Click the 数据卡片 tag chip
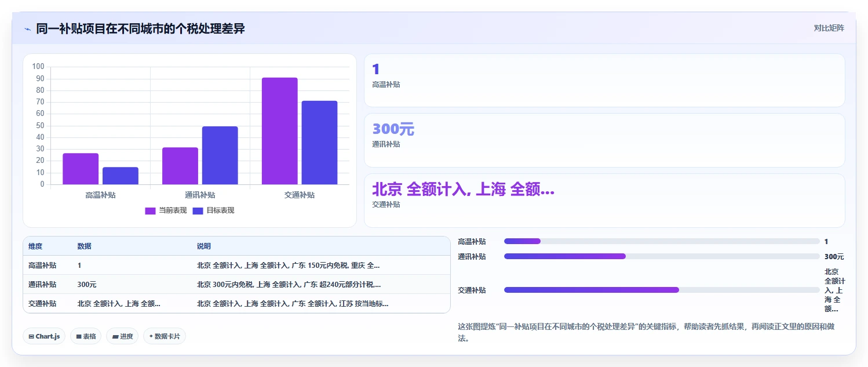Screen dimensions: 868x367 [165, 336]
